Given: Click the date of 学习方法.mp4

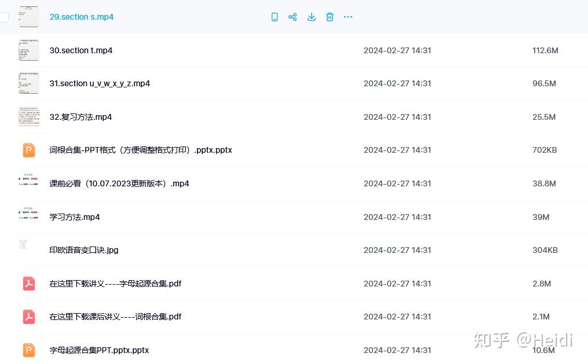Looking at the screenshot, I should [x=397, y=217].
